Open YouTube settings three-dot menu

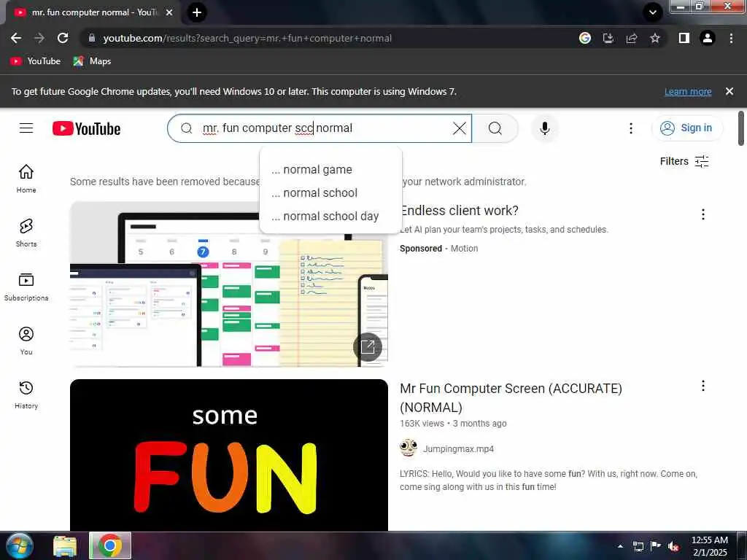click(631, 128)
